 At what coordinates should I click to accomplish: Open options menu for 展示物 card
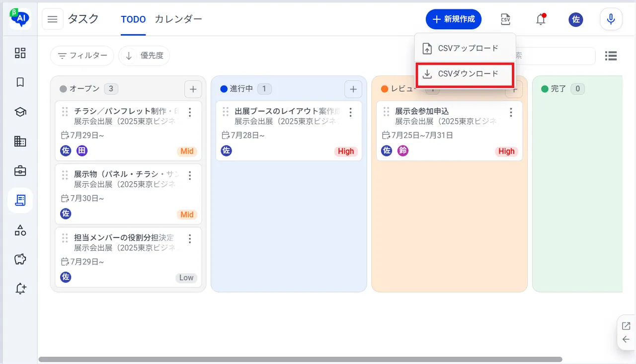pos(189,175)
